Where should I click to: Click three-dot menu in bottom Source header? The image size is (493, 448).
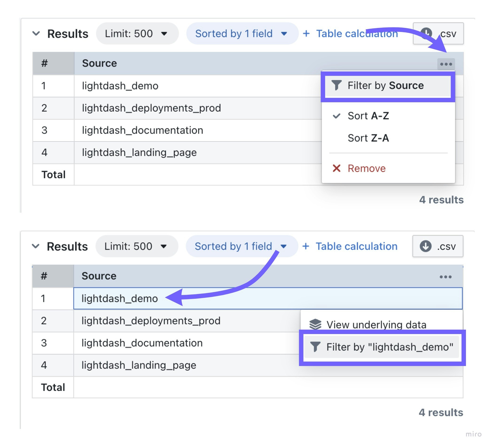click(445, 277)
